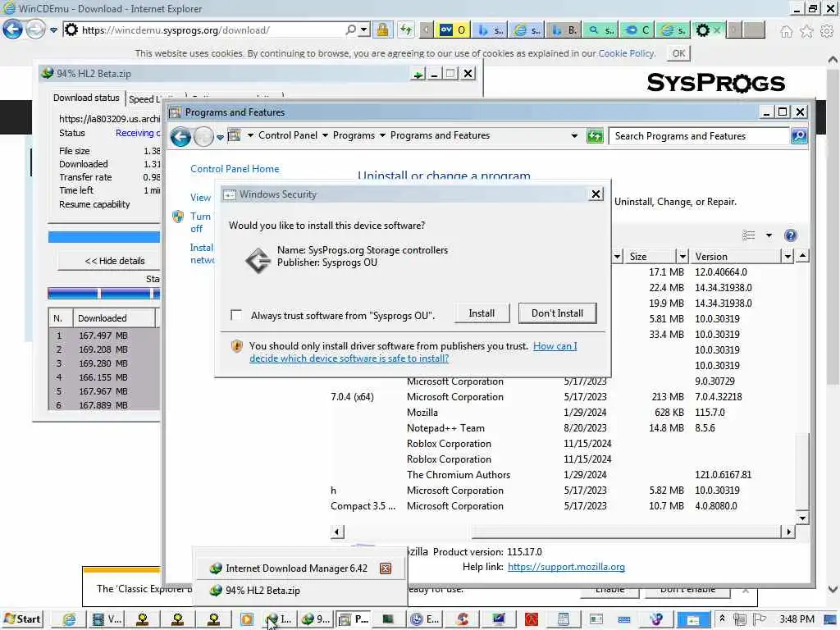840x630 pixels.
Task: Click the red Adobe taskbar icon
Action: coord(531,619)
